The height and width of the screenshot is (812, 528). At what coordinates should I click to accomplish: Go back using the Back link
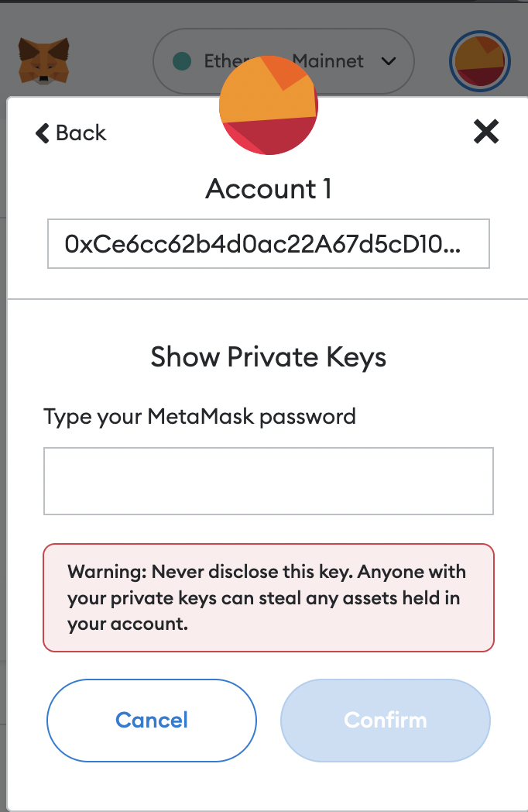(71, 133)
